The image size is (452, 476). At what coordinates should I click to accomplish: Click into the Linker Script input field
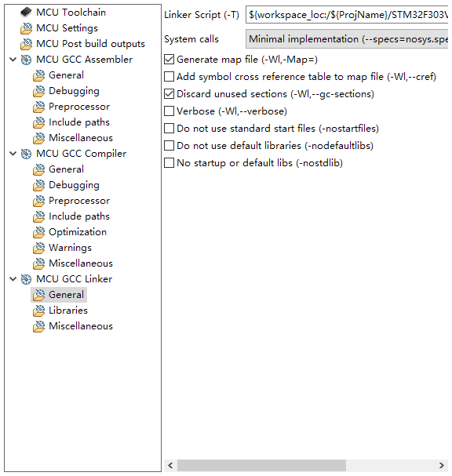point(347,15)
